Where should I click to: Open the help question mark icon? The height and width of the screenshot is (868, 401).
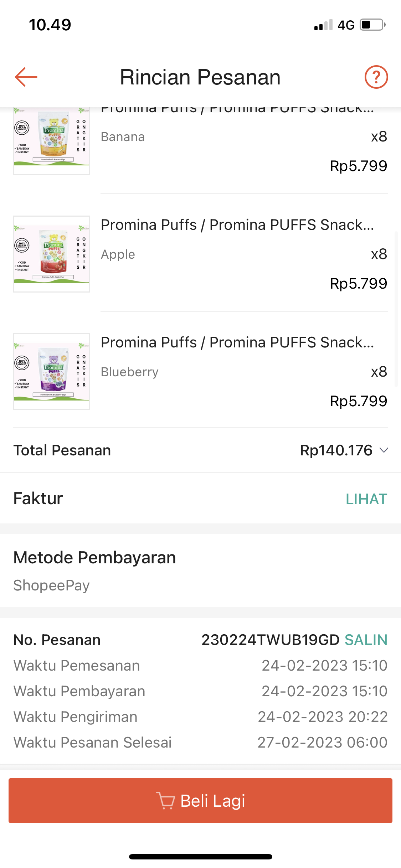pyautogui.click(x=376, y=77)
